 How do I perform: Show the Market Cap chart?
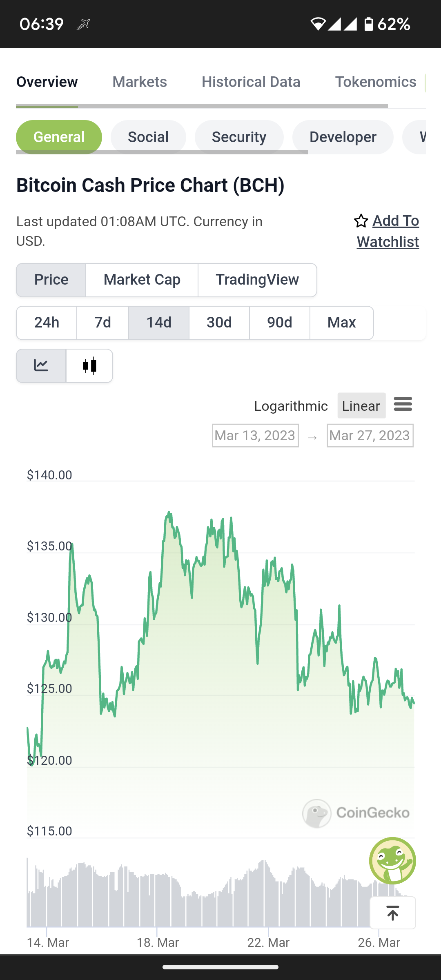tap(142, 280)
